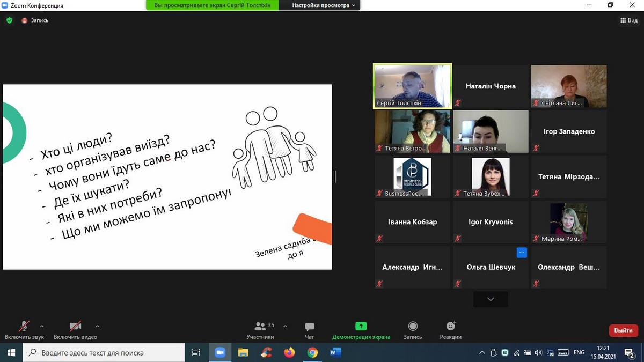Click the red Выйти button
This screenshot has height=362, width=644.
click(623, 330)
